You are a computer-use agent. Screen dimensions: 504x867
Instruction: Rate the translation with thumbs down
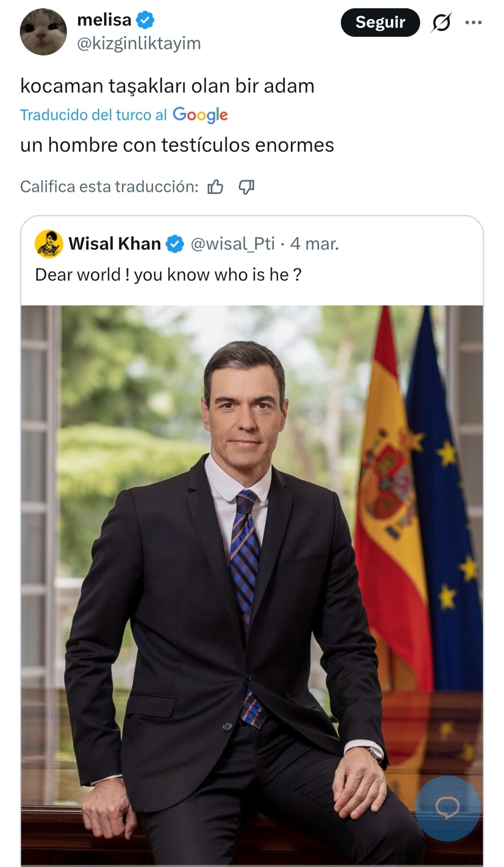click(x=246, y=187)
